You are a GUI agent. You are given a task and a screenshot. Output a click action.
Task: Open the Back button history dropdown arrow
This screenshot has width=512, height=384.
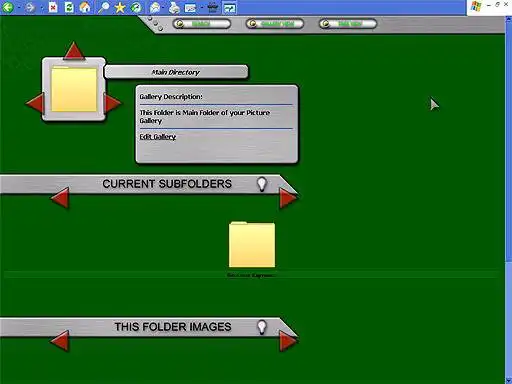coord(19,7)
